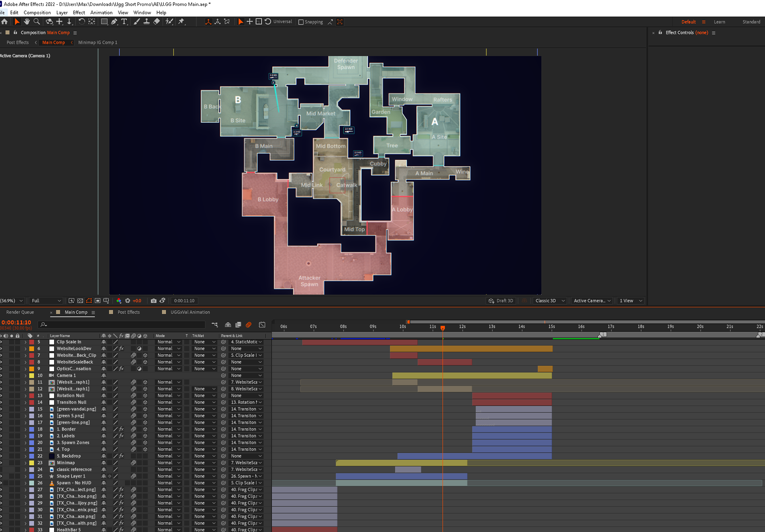Select the Orbit camera tool
Image resolution: width=765 pixels, height=532 pixels.
[x=49, y=22]
